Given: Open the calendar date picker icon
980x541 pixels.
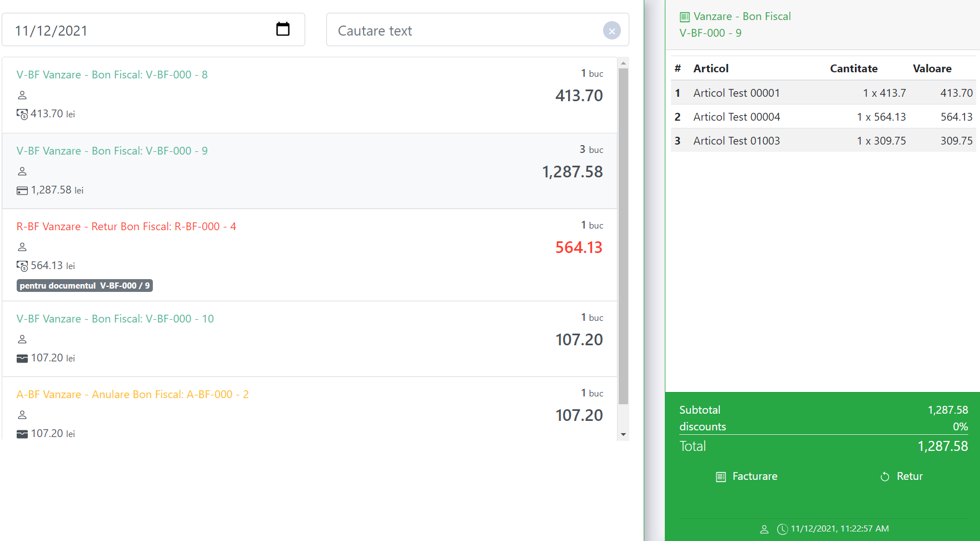Looking at the screenshot, I should point(283,29).
